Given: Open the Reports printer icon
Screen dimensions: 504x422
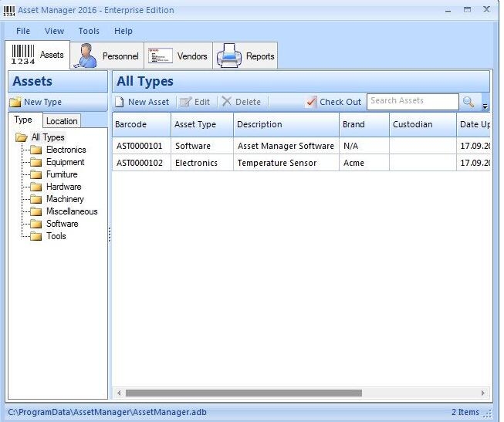Looking at the screenshot, I should click(229, 56).
